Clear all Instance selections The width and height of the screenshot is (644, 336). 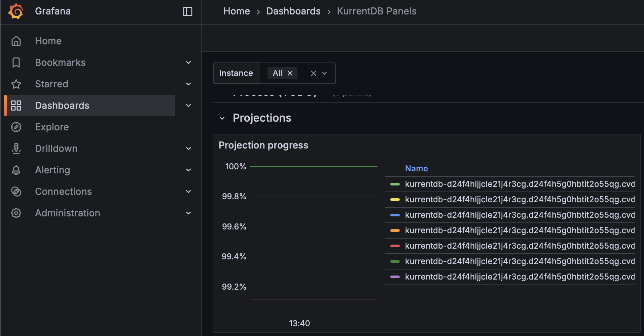[x=313, y=73]
